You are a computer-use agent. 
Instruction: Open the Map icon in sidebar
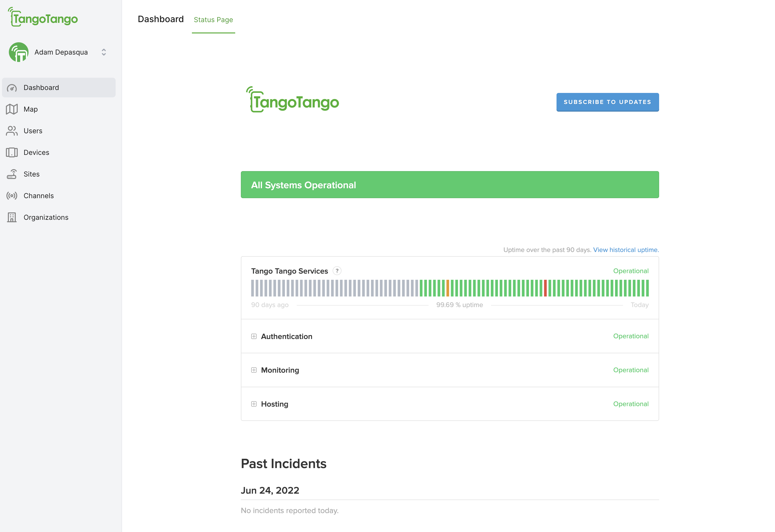pyautogui.click(x=12, y=109)
